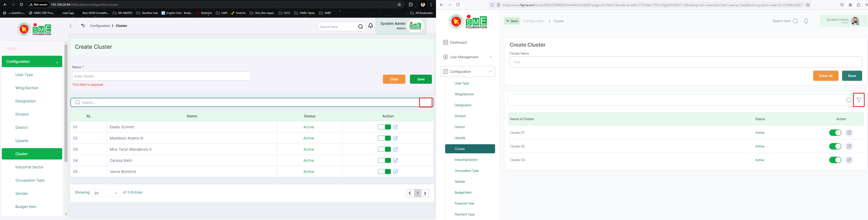Click the Cluster Name field in Figma
The height and width of the screenshot is (220, 868).
[686, 62]
